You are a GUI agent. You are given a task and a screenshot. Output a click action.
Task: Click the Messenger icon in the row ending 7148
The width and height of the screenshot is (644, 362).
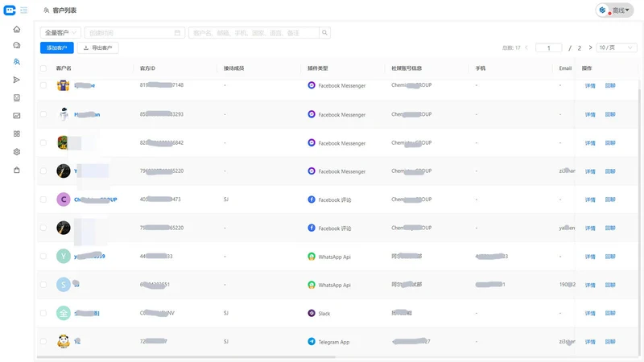(x=312, y=85)
